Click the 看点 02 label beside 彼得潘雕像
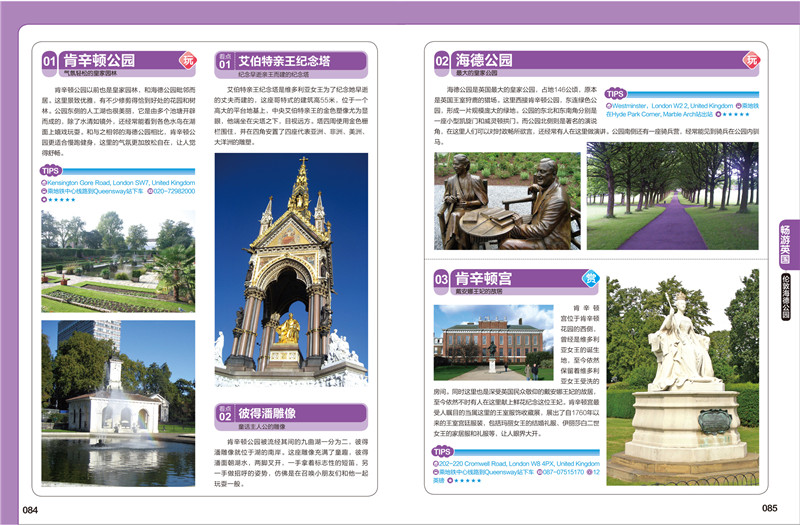 [225, 413]
